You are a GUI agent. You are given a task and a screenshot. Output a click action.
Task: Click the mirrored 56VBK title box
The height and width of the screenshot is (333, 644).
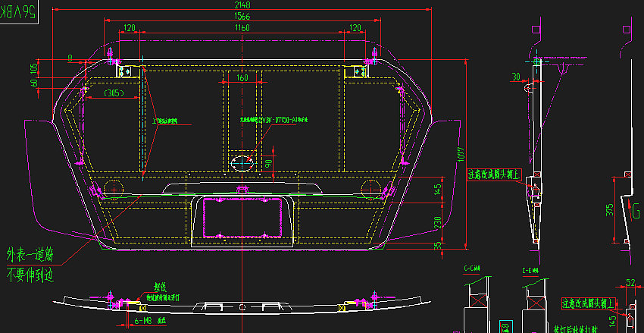click(x=20, y=13)
